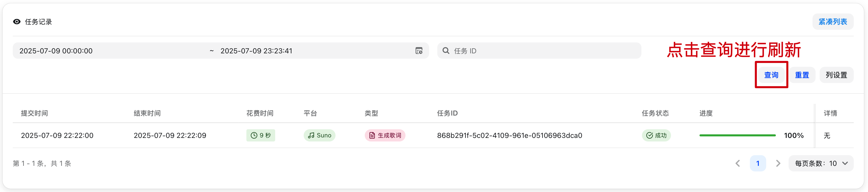Open the calendar picker icon
868x192 pixels.
click(x=419, y=51)
